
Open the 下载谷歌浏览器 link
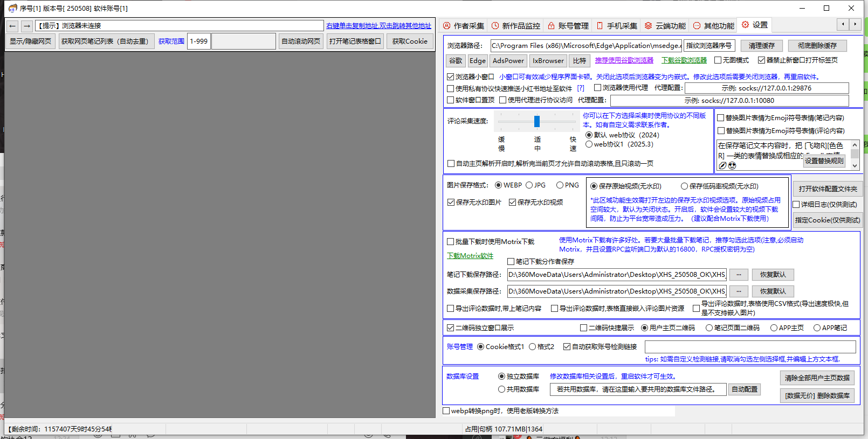(684, 60)
